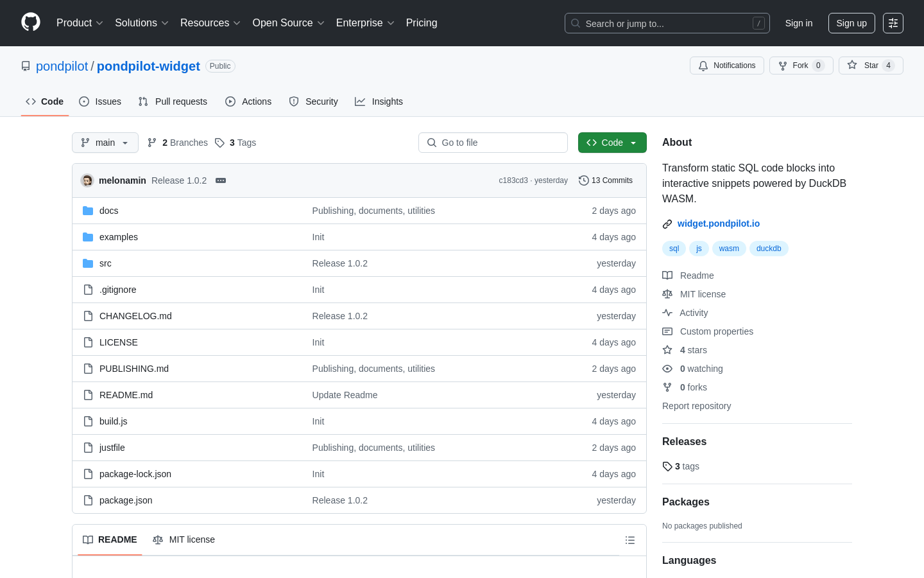Expand the Open Source menu

(x=289, y=23)
